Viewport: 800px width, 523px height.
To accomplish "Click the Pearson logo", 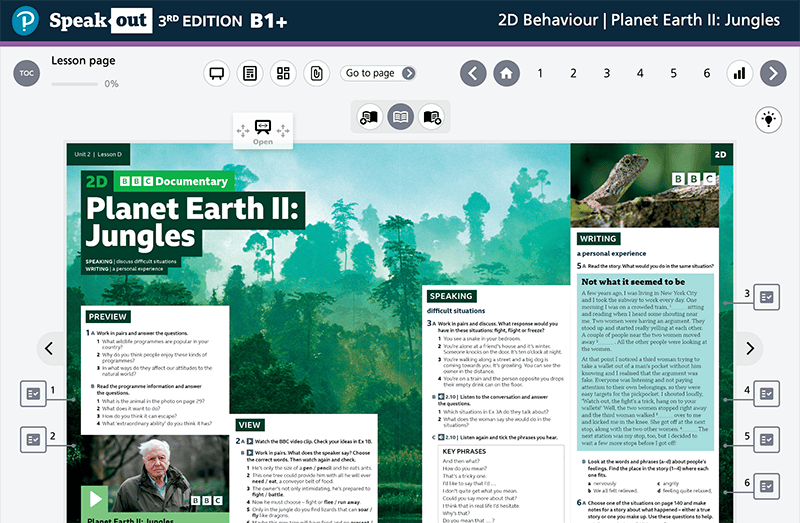I will tap(25, 21).
